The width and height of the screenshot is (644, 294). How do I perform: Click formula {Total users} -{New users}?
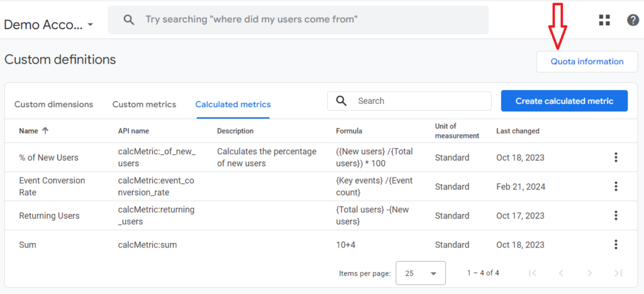pyautogui.click(x=372, y=215)
